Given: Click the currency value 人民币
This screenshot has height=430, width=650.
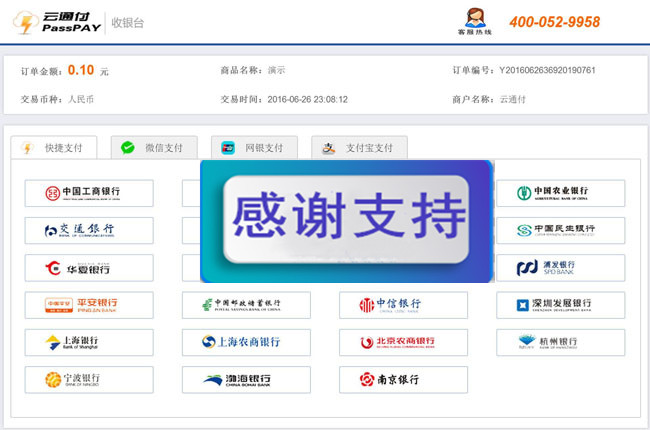Looking at the screenshot, I should click(x=81, y=100).
